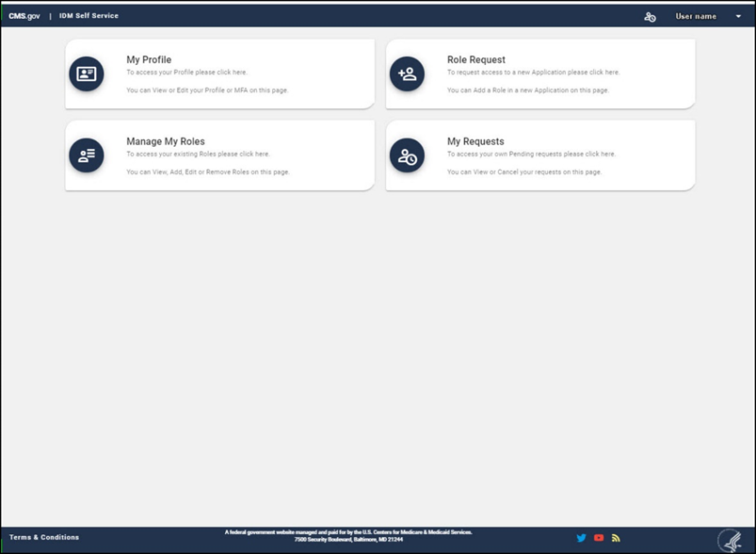Select the Role Request card title
This screenshot has height=554, width=756.
click(x=475, y=60)
